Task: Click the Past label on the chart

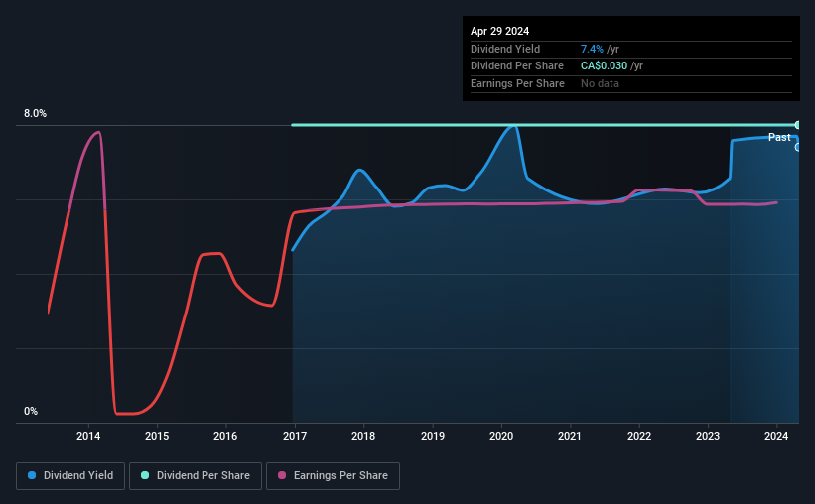Action: [779, 137]
